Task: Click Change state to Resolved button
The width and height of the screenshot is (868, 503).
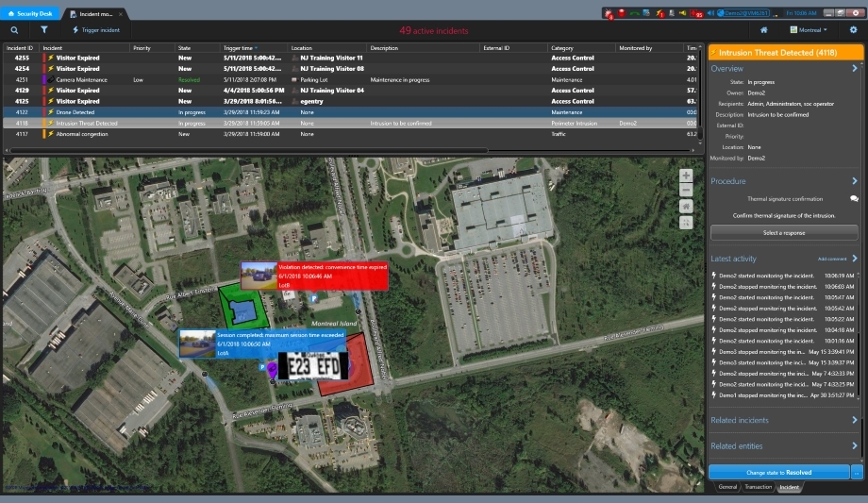Action: (779, 473)
